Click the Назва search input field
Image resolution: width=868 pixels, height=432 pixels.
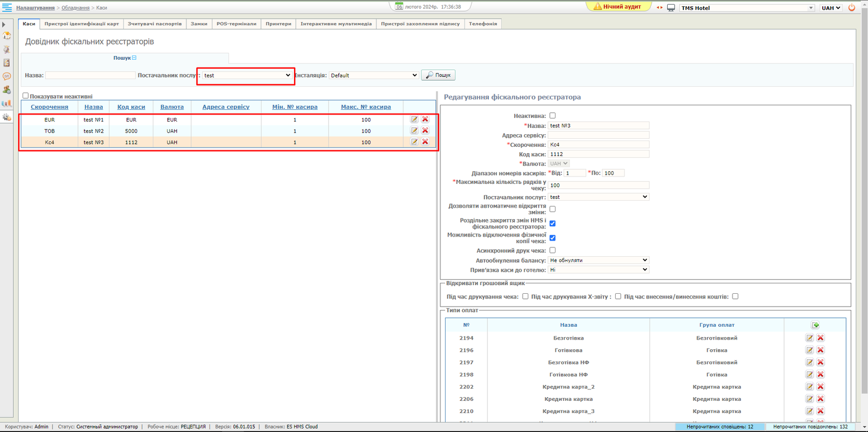point(90,75)
